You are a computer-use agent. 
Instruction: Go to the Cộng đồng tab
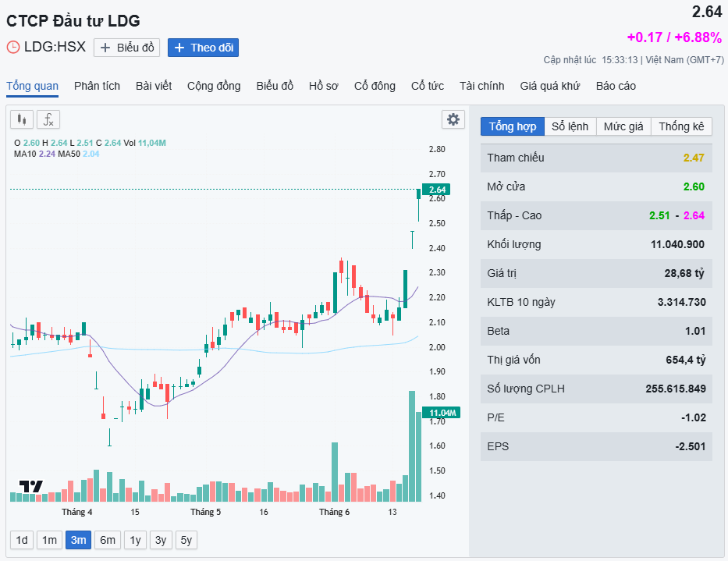pyautogui.click(x=214, y=86)
